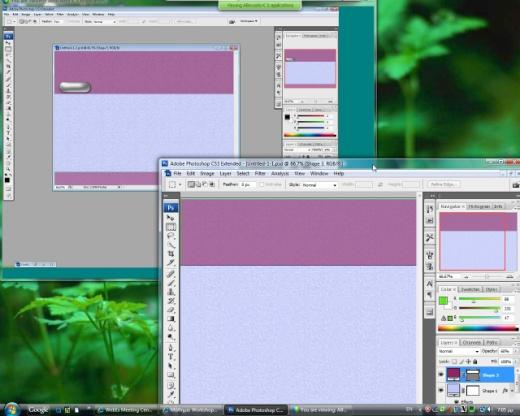Click the color spectrum ramp in Color panel
Image resolution: width=520 pixels, height=416 pixels.
coord(478,328)
